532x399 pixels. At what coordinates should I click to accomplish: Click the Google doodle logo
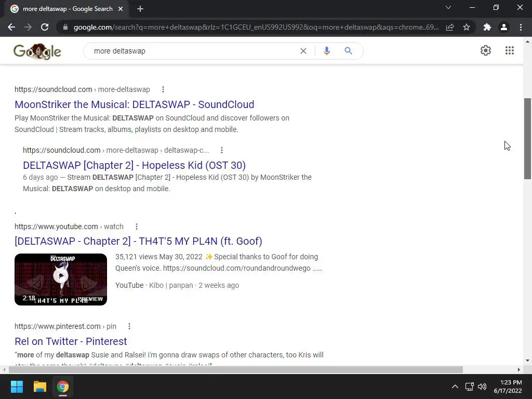[37, 51]
